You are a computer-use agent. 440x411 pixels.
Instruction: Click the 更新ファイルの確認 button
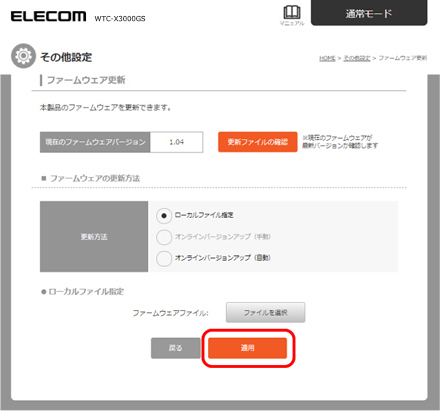(x=258, y=142)
